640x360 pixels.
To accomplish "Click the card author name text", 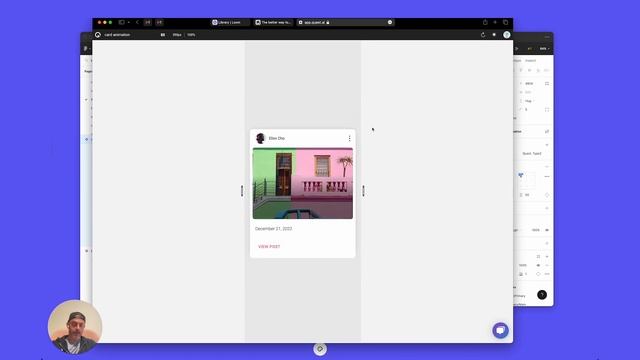I will (x=277, y=138).
